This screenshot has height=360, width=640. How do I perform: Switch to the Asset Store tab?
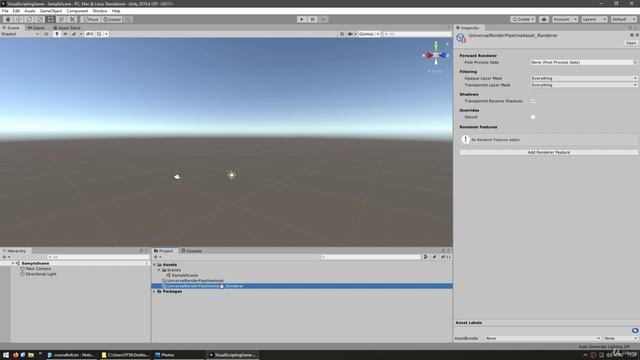coord(67,28)
